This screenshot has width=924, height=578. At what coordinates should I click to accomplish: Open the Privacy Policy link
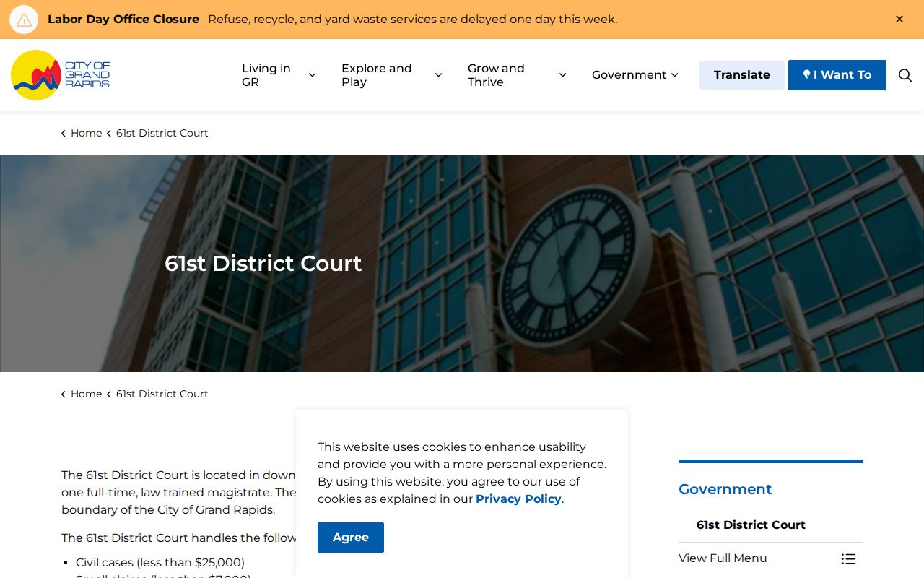[x=518, y=499]
